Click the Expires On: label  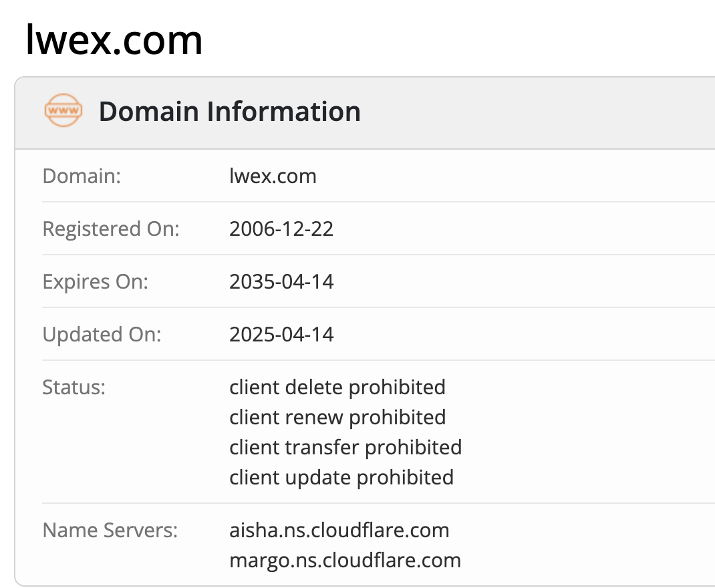click(x=96, y=282)
